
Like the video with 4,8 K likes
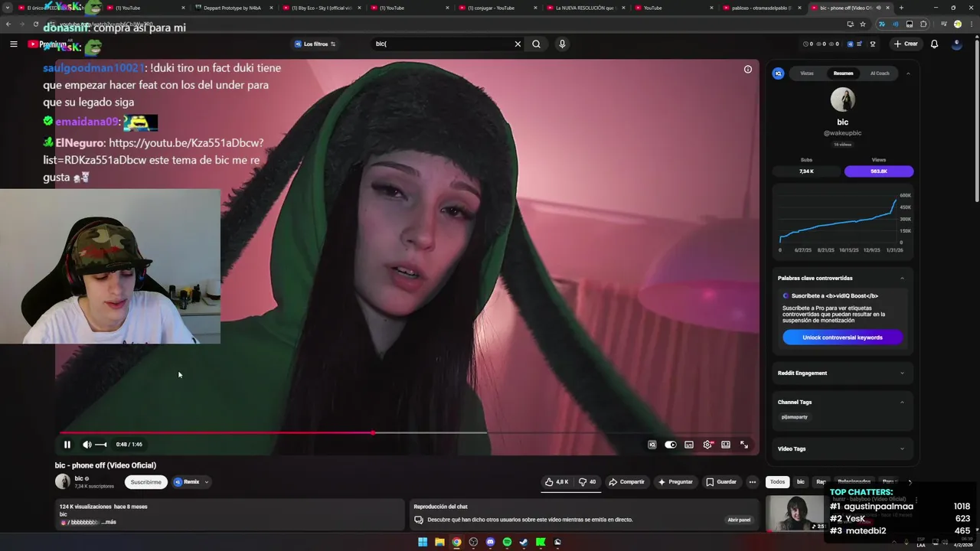[557, 482]
